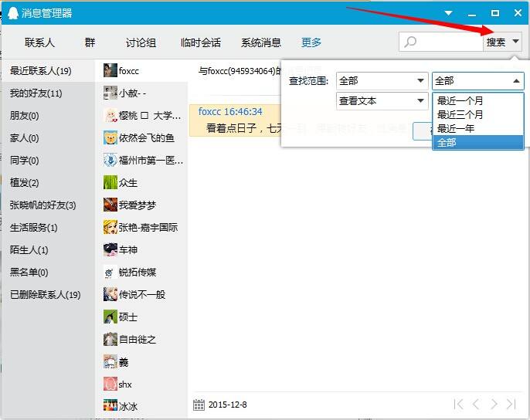Click avatar of 硕士
This screenshot has width=530, height=420.
point(110,317)
